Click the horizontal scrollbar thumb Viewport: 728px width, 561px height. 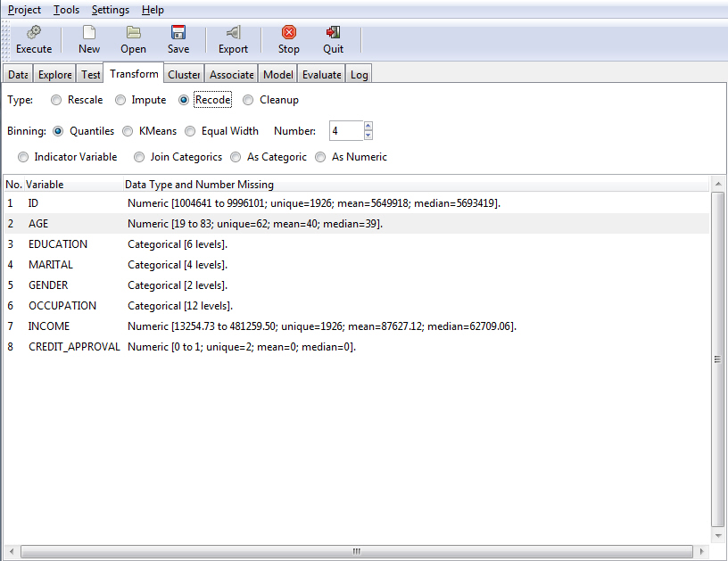tap(357, 552)
